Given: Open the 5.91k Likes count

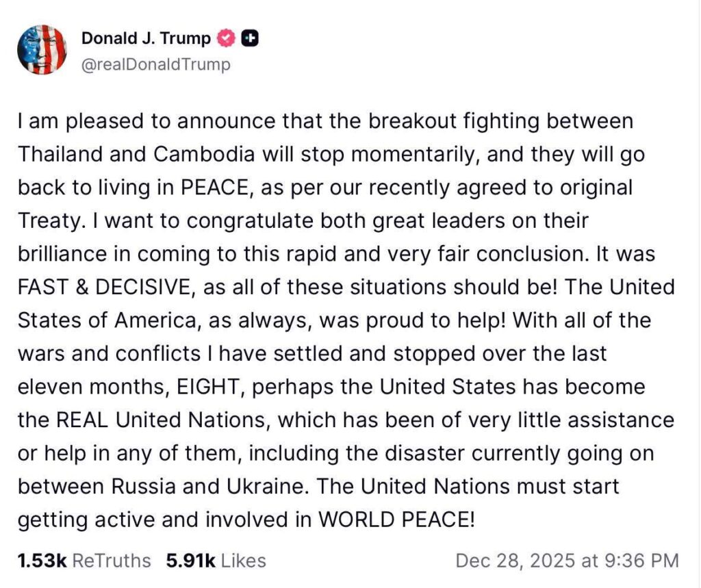Looking at the screenshot, I should 190,561.
